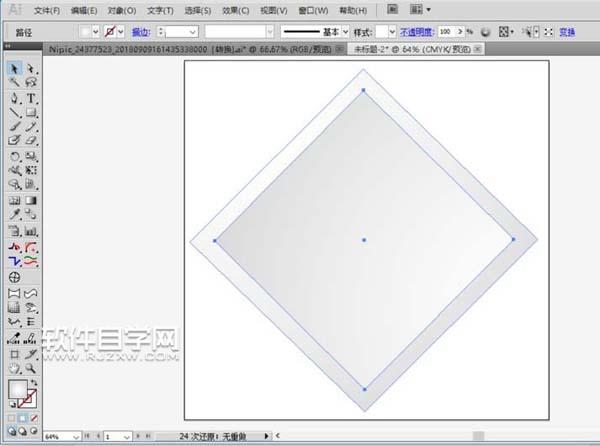Choose the Rectangle shape tool
600x446 pixels.
(31, 112)
